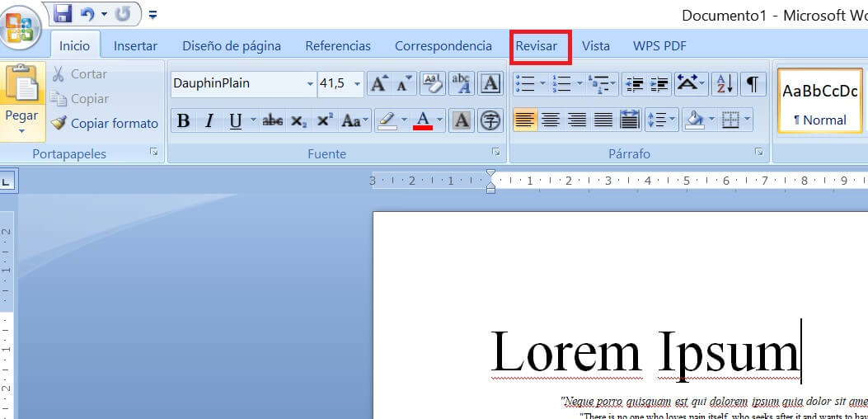This screenshot has width=868, height=419.
Task: Decrease font size with Shrink Font
Action: pyautogui.click(x=404, y=83)
